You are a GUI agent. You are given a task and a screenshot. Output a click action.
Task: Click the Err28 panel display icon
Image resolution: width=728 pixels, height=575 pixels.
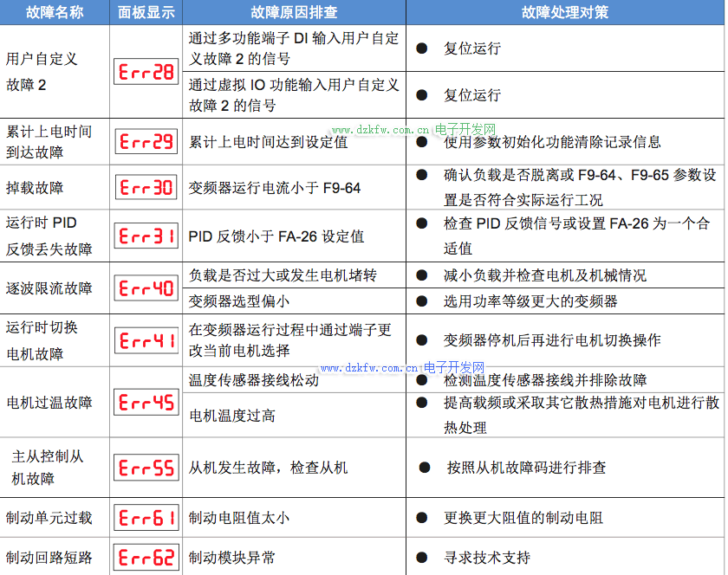pos(146,72)
